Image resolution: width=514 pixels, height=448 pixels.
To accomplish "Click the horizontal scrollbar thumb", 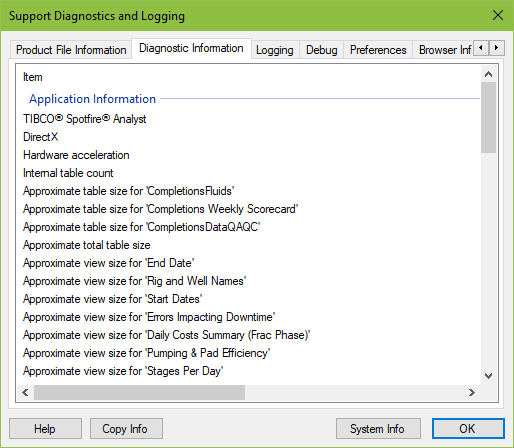I will [x=139, y=392].
